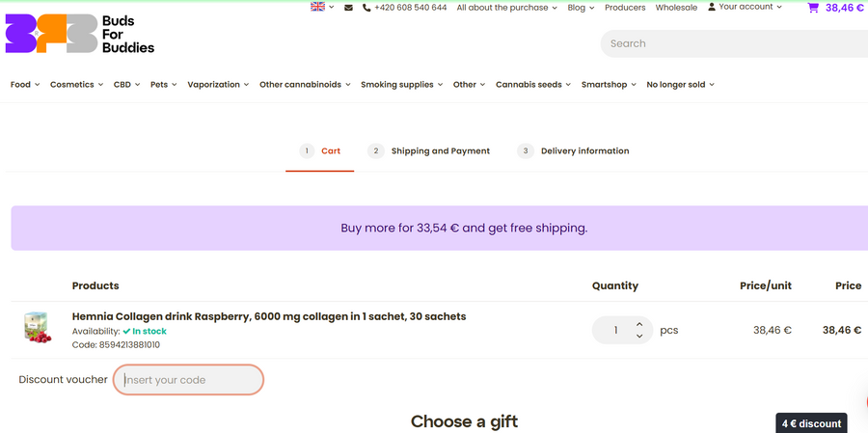The image size is (868, 433).
Task: Expand the Blog dropdown
Action: coord(581,8)
